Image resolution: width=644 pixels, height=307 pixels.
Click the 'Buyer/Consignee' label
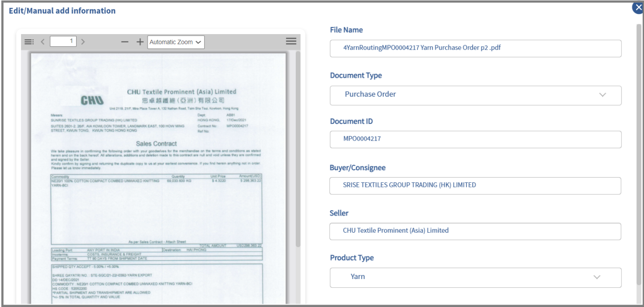tap(358, 167)
